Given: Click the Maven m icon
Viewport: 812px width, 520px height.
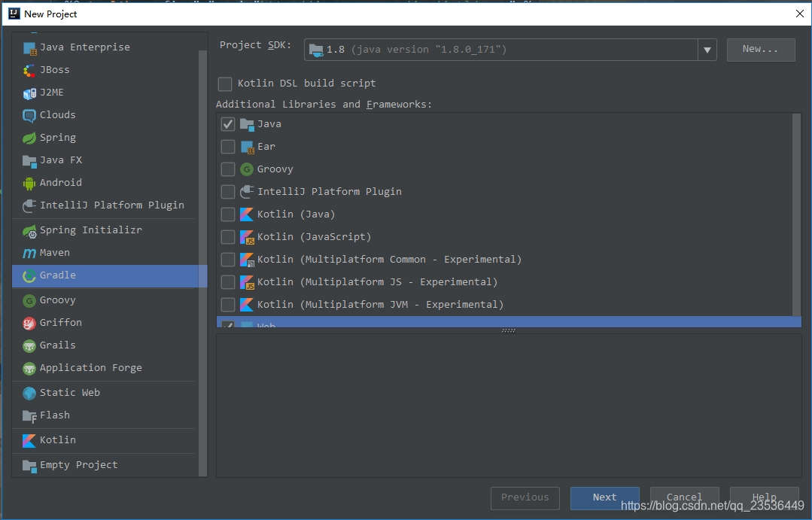Looking at the screenshot, I should pyautogui.click(x=29, y=254).
